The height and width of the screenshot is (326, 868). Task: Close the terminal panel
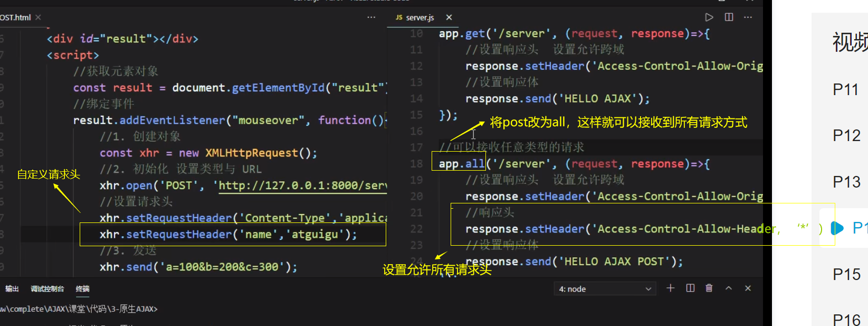pyautogui.click(x=748, y=288)
